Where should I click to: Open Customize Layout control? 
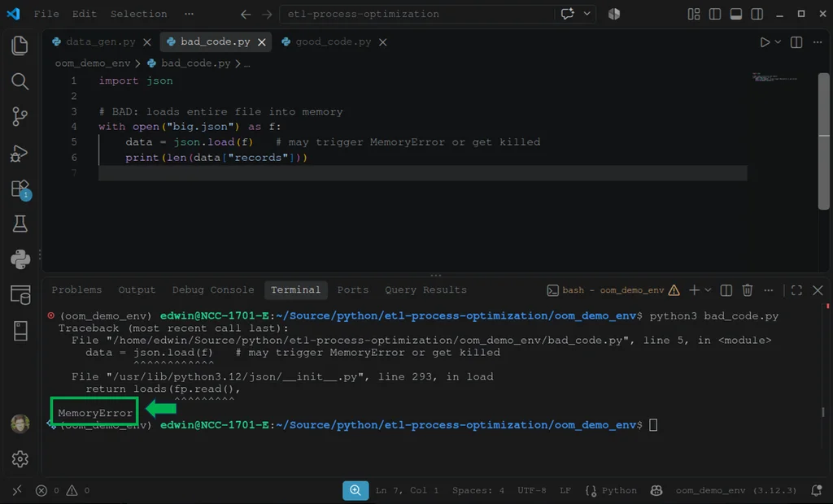pyautogui.click(x=694, y=14)
